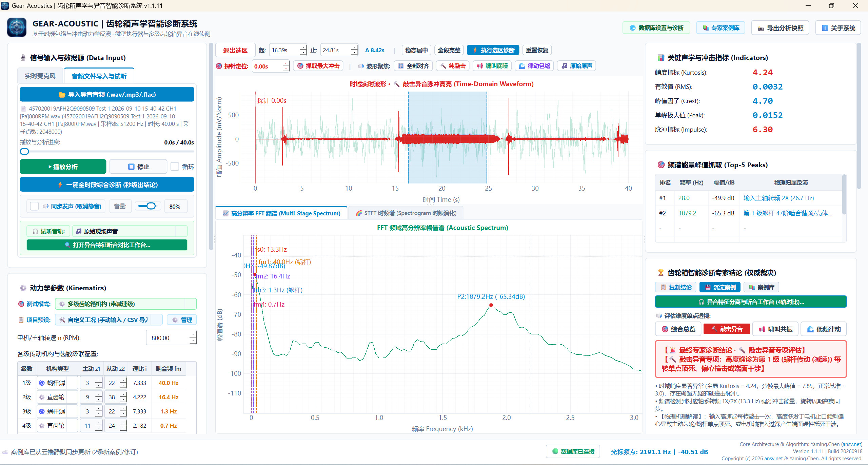Click the database settings and diagnostics globe icon
Screen dimensions: 868x465
632,28
